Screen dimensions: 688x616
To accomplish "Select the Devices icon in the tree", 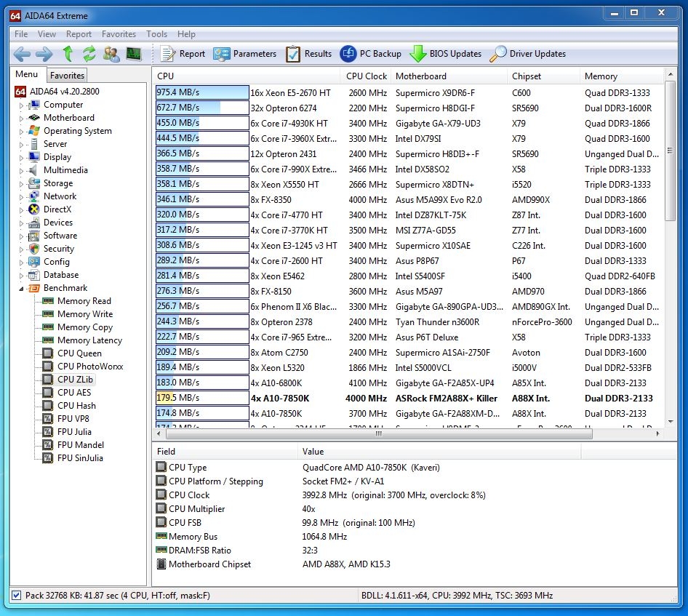I will 33,223.
